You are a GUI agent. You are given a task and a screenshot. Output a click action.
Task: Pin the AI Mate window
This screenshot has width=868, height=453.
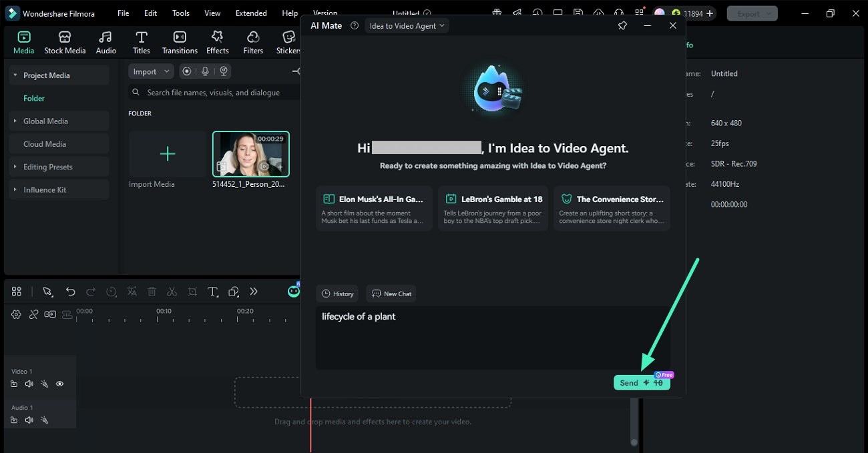click(x=622, y=25)
